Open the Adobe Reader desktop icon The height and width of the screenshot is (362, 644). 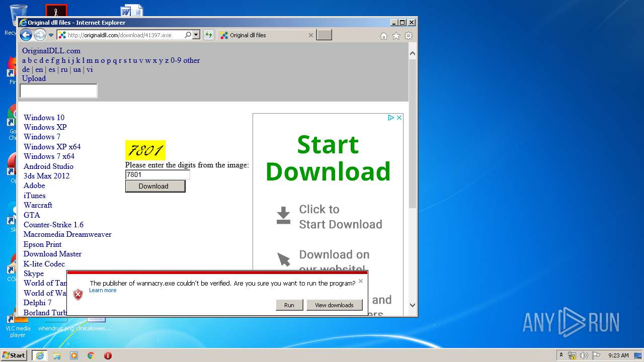(56, 11)
